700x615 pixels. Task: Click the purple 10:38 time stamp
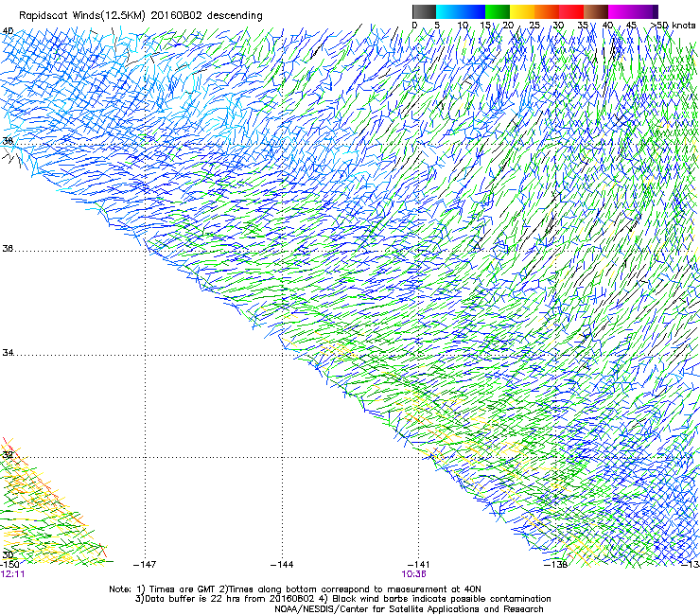click(x=413, y=574)
